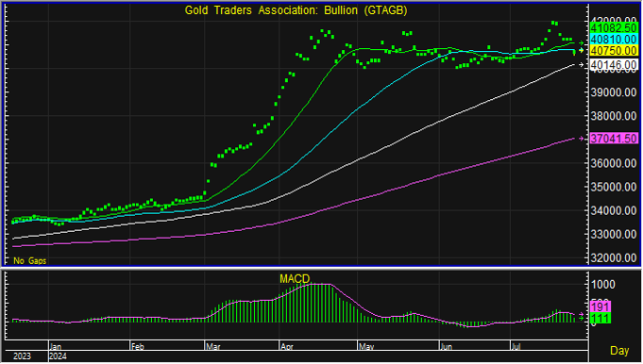Select the Jul label on time axis
The image size is (643, 364).
point(516,347)
